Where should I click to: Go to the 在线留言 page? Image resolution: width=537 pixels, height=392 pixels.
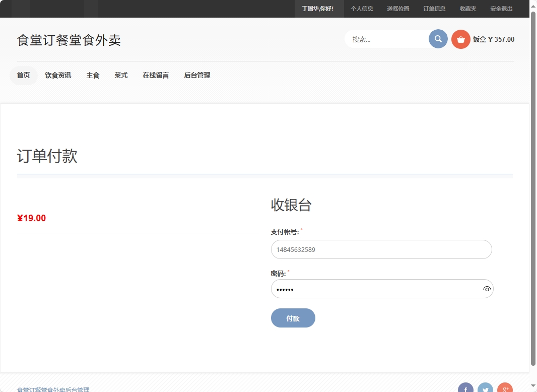(x=155, y=75)
